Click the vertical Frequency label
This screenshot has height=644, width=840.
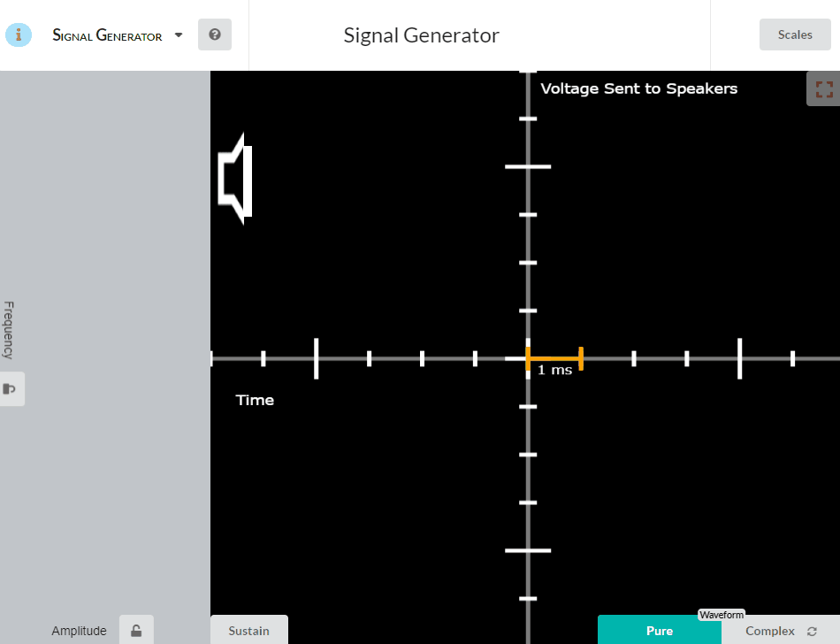[x=8, y=330]
